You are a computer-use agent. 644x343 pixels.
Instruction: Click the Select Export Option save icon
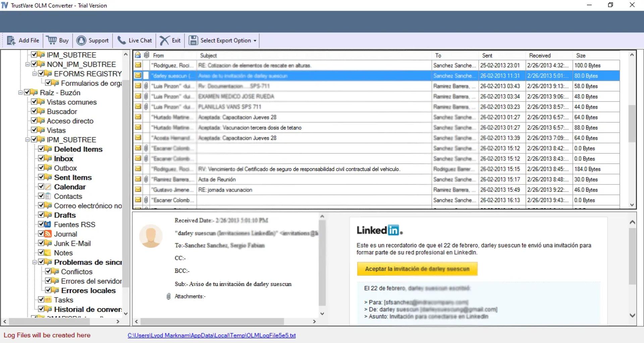193,40
